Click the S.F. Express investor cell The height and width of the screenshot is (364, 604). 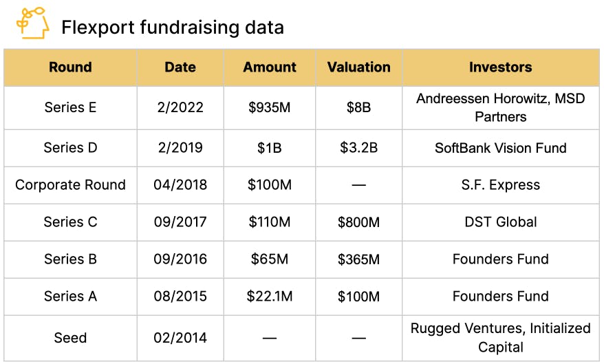pyautogui.click(x=500, y=185)
